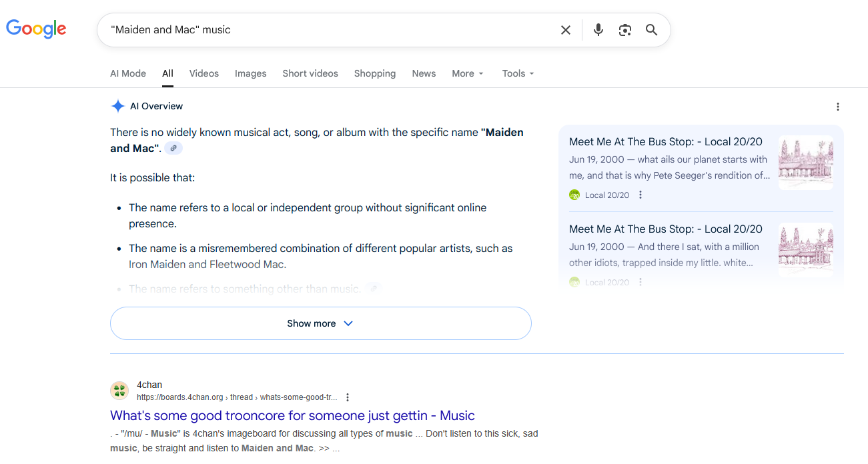Click "Local 20/20" label in first source card
The image size is (868, 464).
[x=607, y=195]
